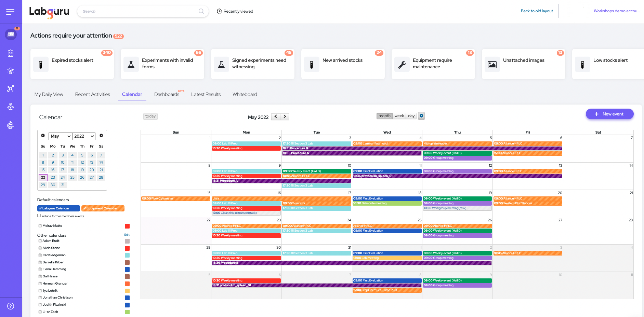This screenshot has width=644, height=317.
Task: Open the clipboard checklist sidebar icon
Action: point(11,53)
